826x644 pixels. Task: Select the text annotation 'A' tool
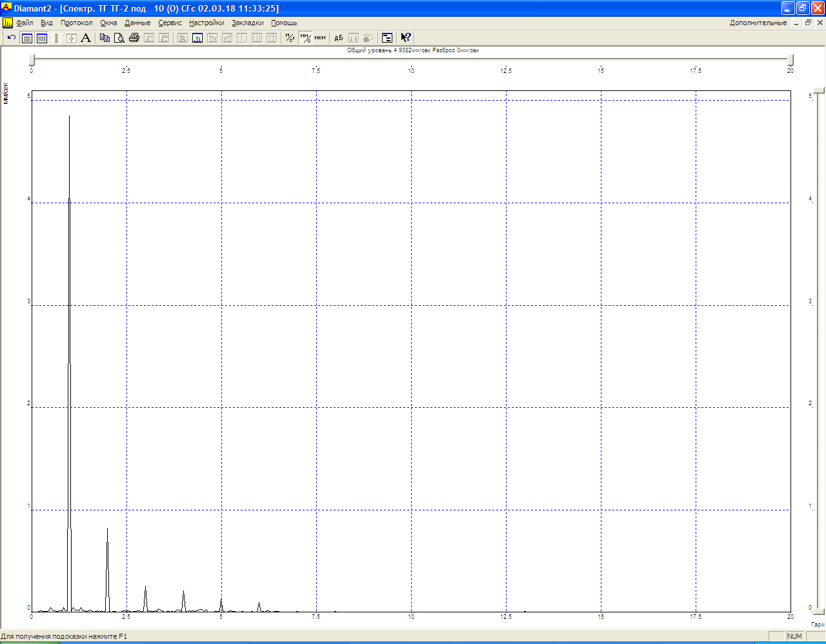tap(86, 38)
